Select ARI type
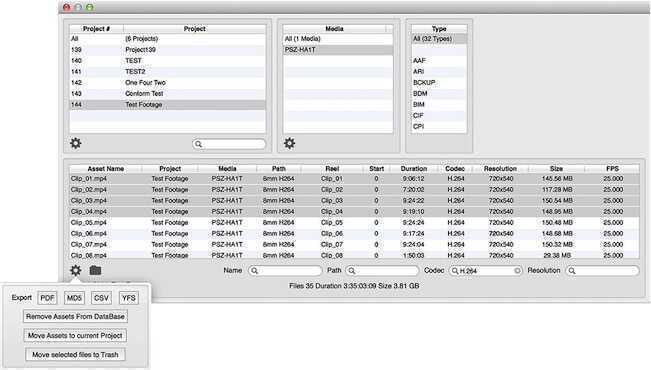This screenshot has width=651, height=370. (439, 72)
